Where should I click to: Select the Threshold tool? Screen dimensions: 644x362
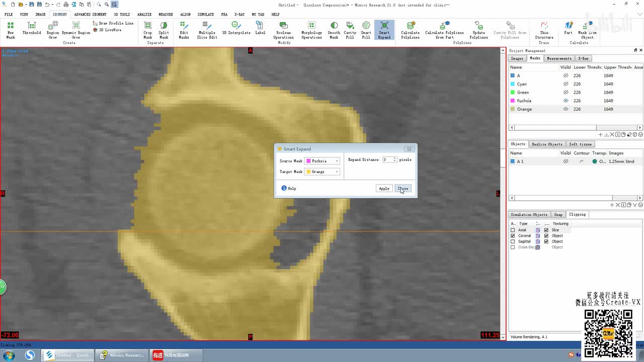(x=31, y=29)
